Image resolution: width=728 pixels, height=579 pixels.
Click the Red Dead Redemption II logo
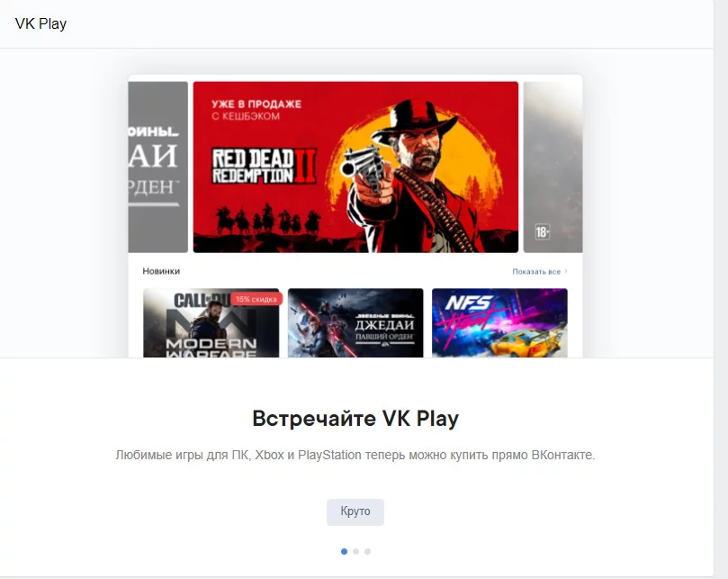pyautogui.click(x=264, y=166)
